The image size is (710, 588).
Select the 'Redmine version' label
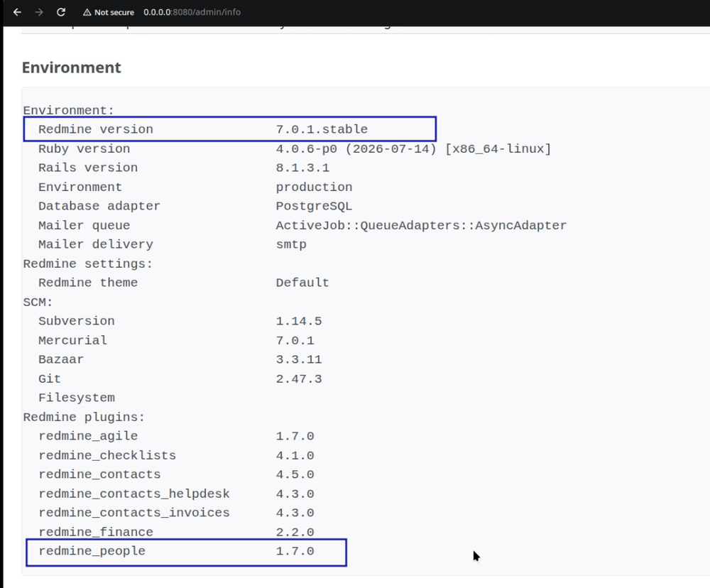[x=96, y=129]
